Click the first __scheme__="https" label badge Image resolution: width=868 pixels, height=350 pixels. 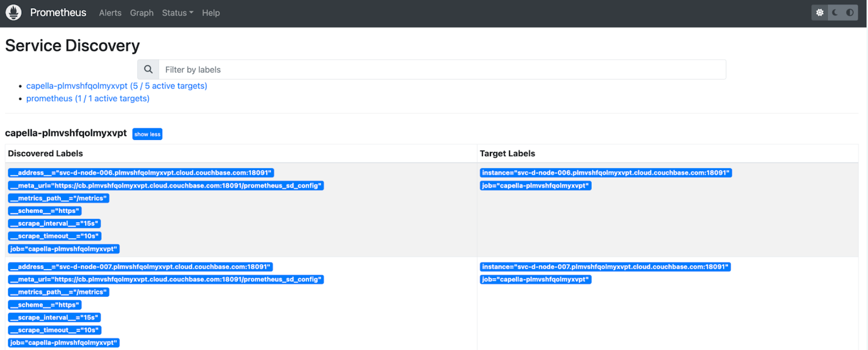tap(45, 211)
